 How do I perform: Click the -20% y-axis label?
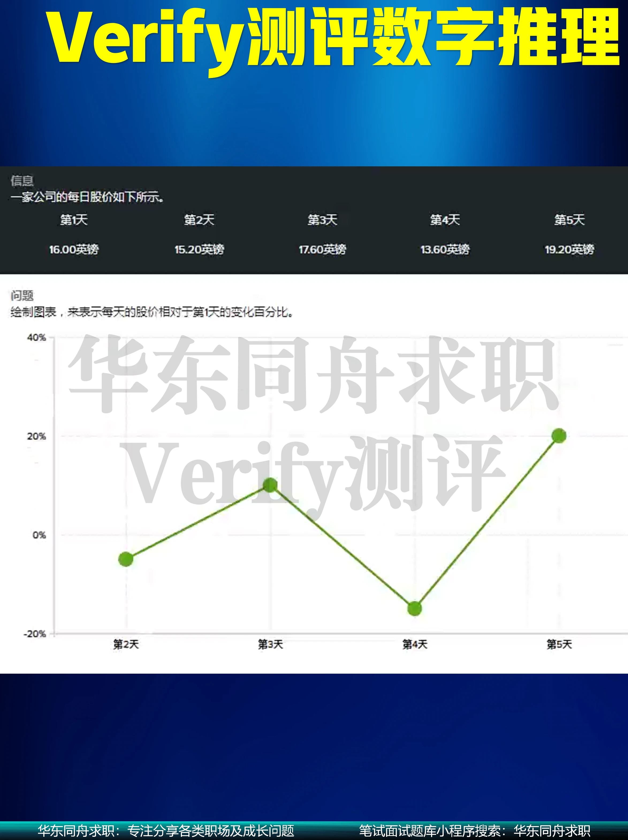coord(35,634)
